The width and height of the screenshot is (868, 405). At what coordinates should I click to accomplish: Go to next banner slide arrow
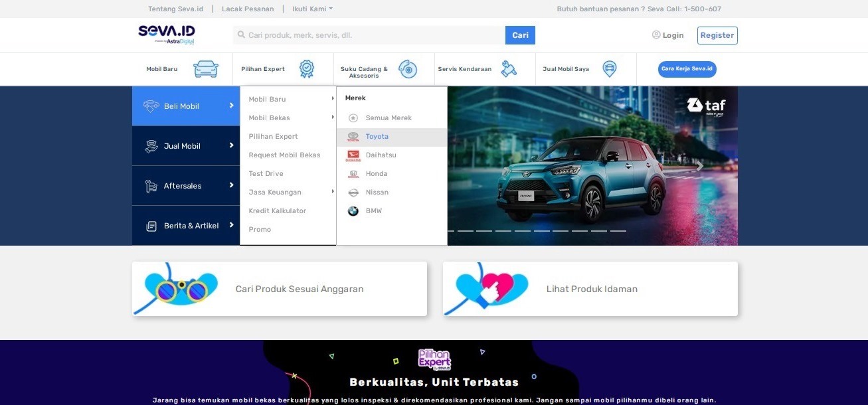[x=699, y=166]
